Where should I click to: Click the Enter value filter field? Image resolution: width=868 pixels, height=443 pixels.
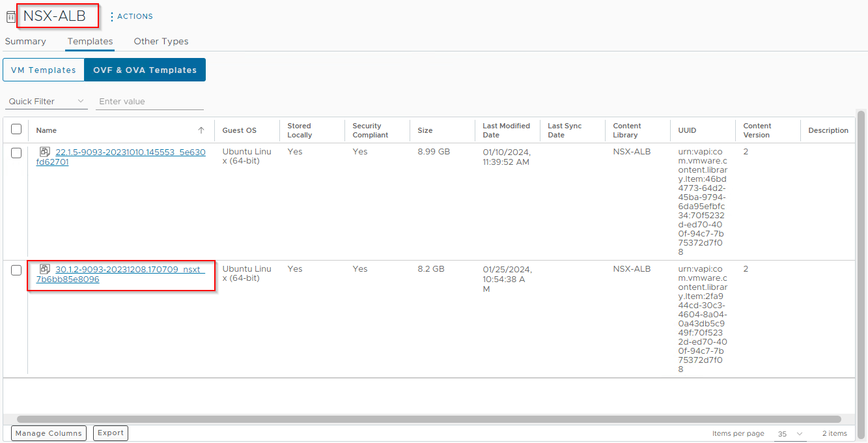[150, 102]
